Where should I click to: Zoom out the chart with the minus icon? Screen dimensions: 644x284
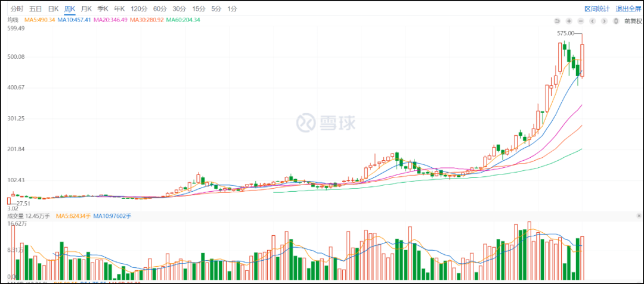pyautogui.click(x=580, y=21)
